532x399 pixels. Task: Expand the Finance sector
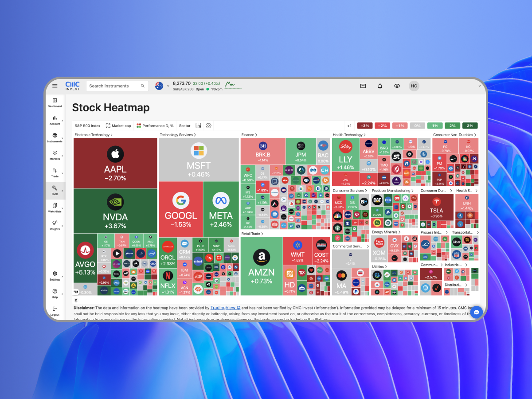[249, 135]
